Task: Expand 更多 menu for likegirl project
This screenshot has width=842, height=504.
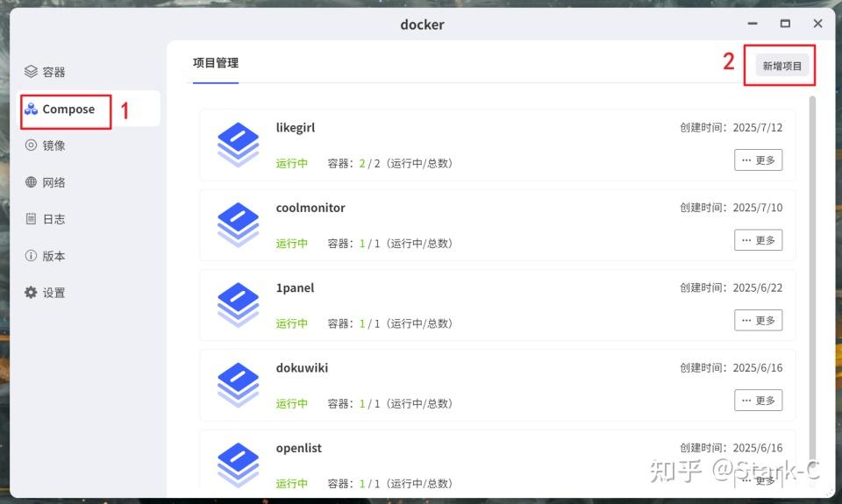Action: (x=758, y=160)
